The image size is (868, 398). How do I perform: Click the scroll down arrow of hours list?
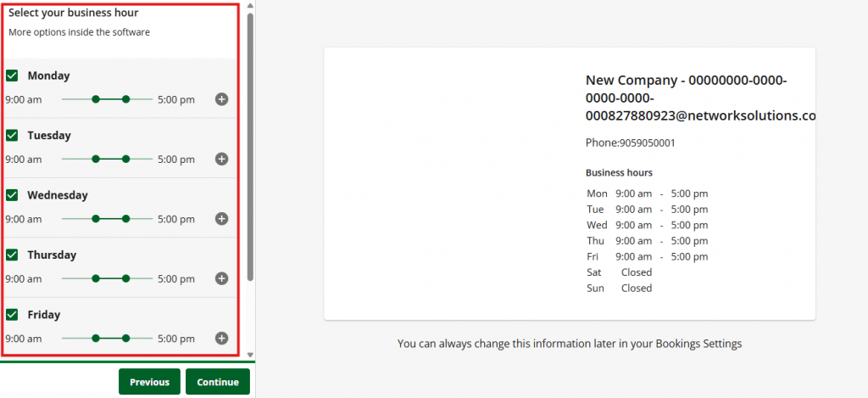pos(250,354)
